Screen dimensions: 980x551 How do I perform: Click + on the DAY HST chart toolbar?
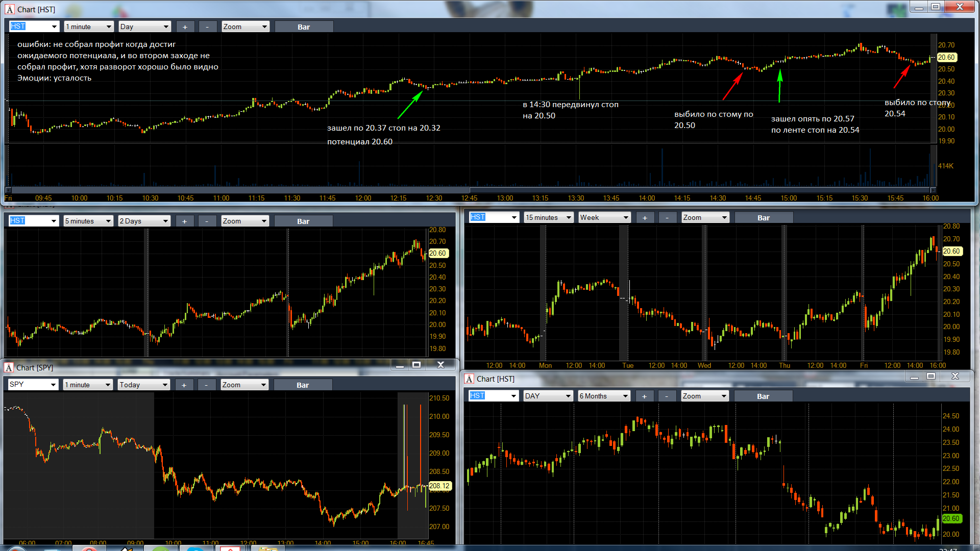pyautogui.click(x=644, y=396)
